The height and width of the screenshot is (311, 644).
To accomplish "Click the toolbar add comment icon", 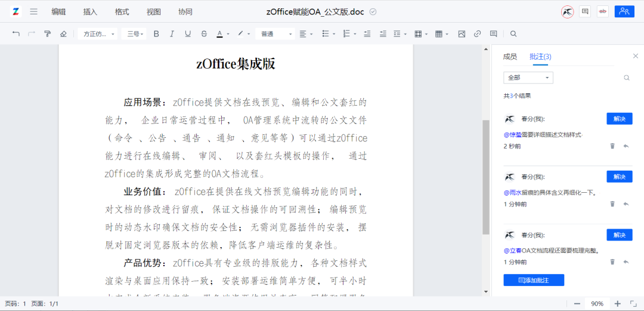I will click(494, 34).
